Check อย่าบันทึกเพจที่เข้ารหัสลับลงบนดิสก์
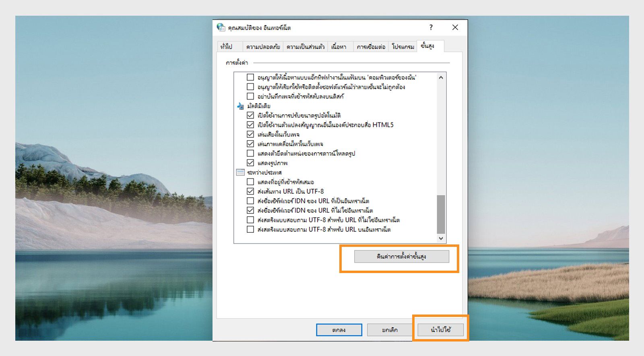This screenshot has width=644, height=356. click(x=250, y=96)
